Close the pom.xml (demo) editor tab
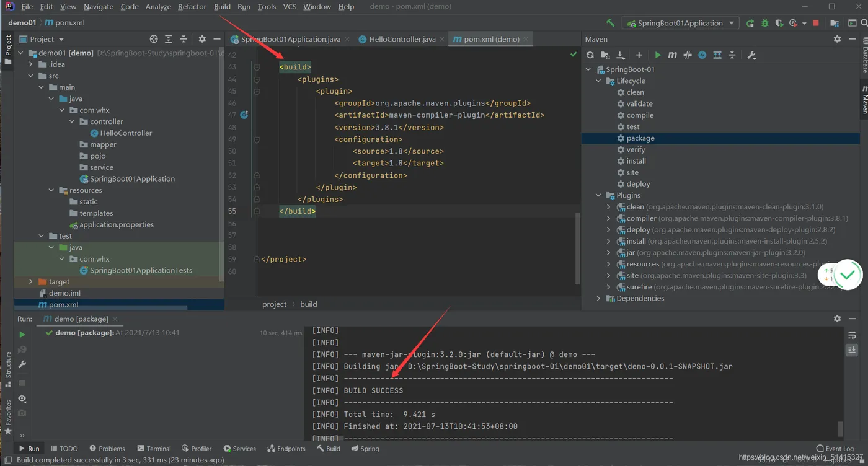 coord(526,39)
